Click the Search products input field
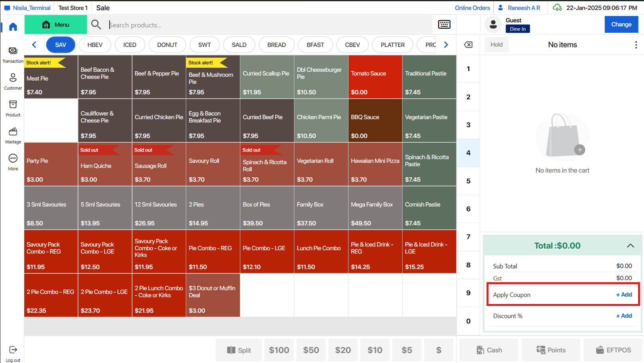 (267, 25)
